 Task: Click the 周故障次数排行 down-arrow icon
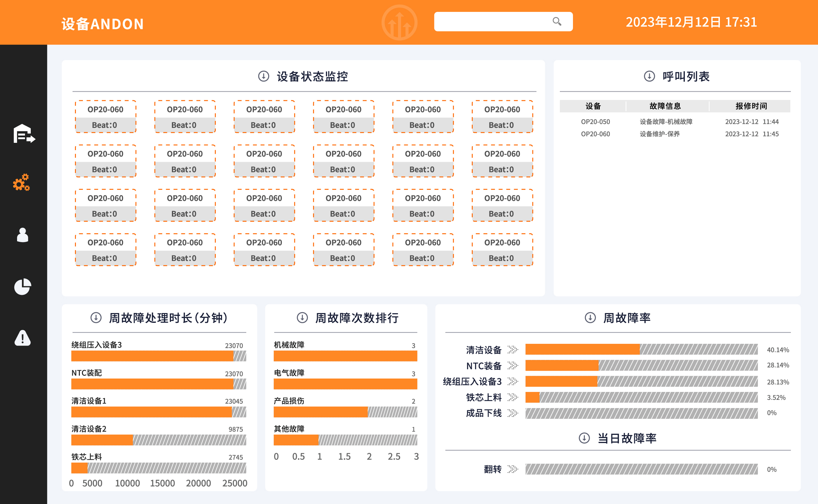302,318
